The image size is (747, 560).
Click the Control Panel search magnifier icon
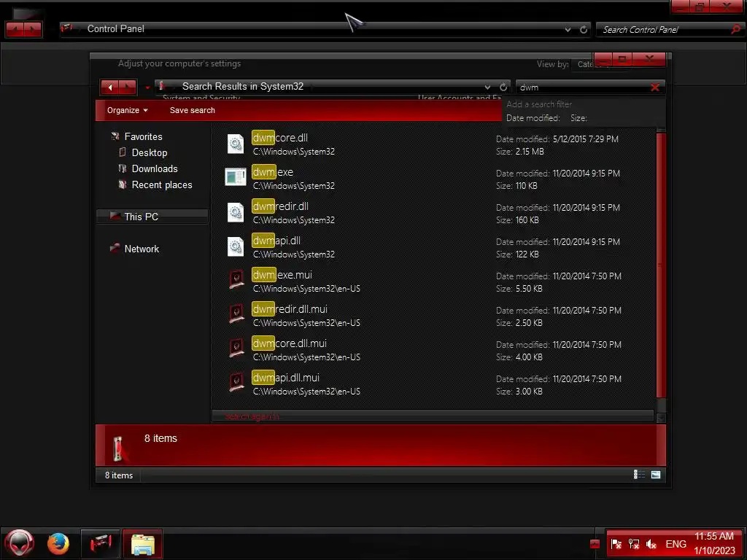click(735, 29)
